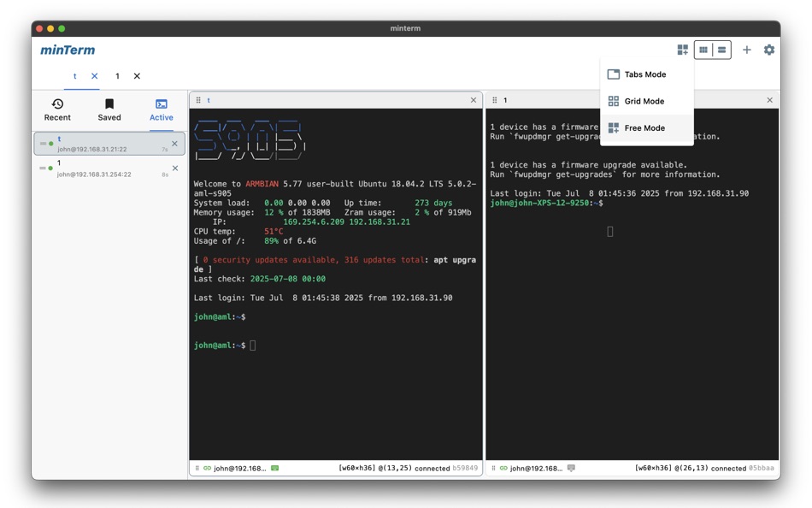Disconnect sidebar session t with its X

click(x=174, y=144)
